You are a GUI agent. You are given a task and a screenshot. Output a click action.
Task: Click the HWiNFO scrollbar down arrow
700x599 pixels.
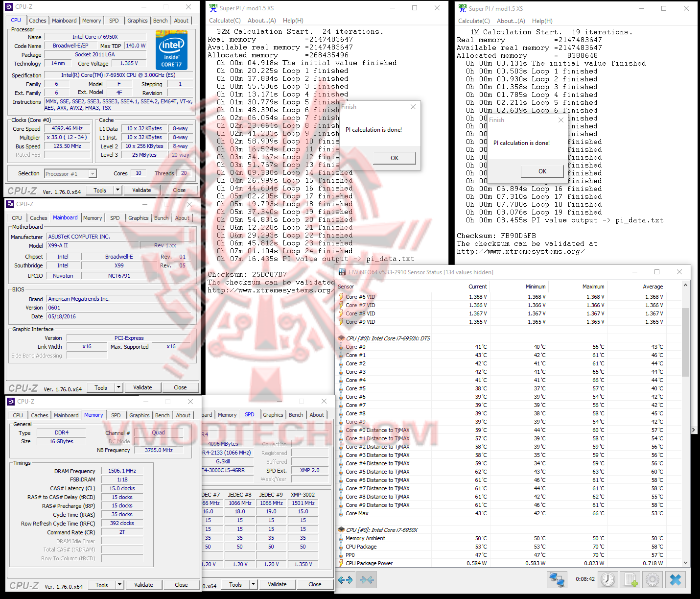click(685, 563)
